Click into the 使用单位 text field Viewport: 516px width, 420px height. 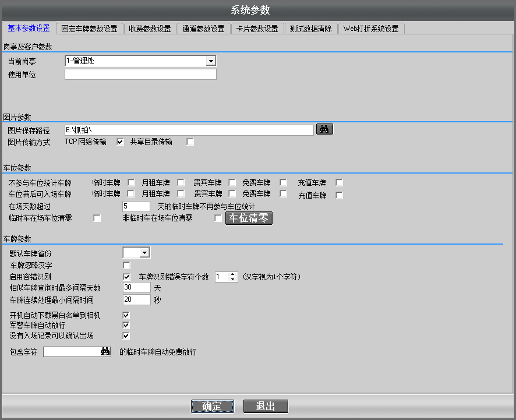140,75
